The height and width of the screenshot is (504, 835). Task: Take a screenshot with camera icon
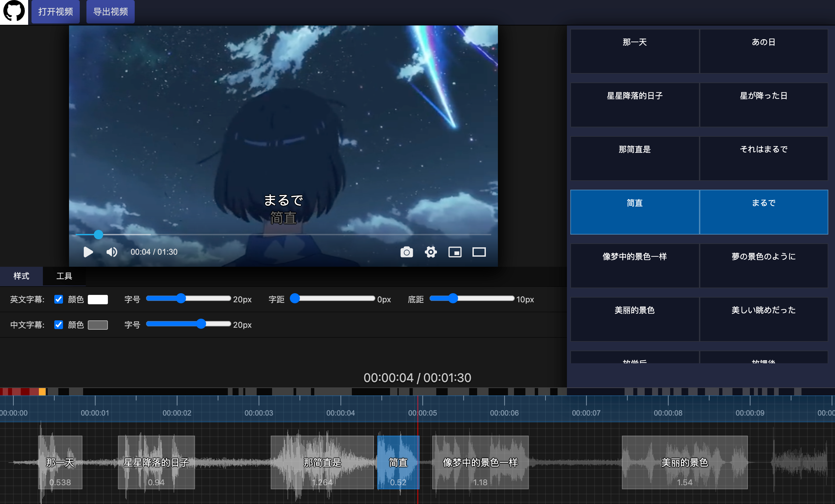406,252
